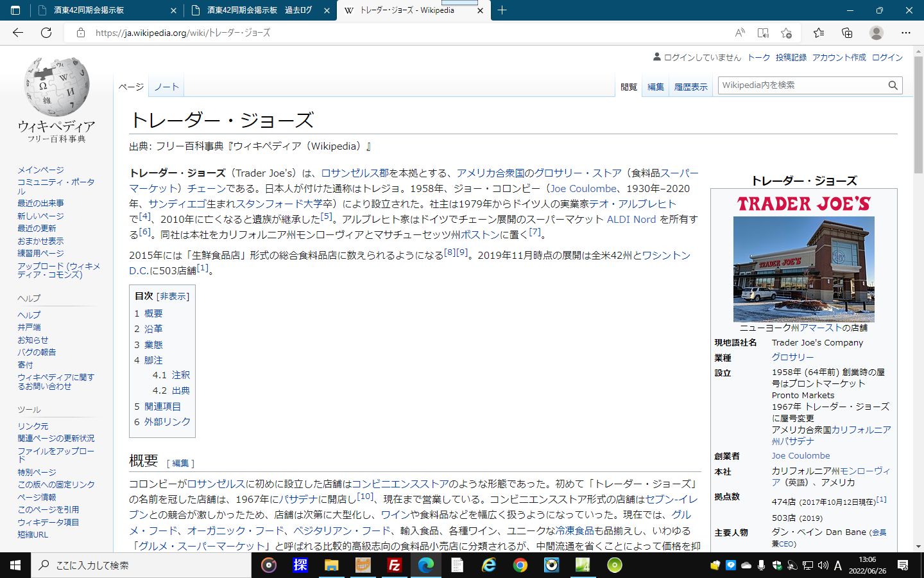Launch FileZilla from the taskbar
Image resolution: width=924 pixels, height=578 pixels.
394,565
